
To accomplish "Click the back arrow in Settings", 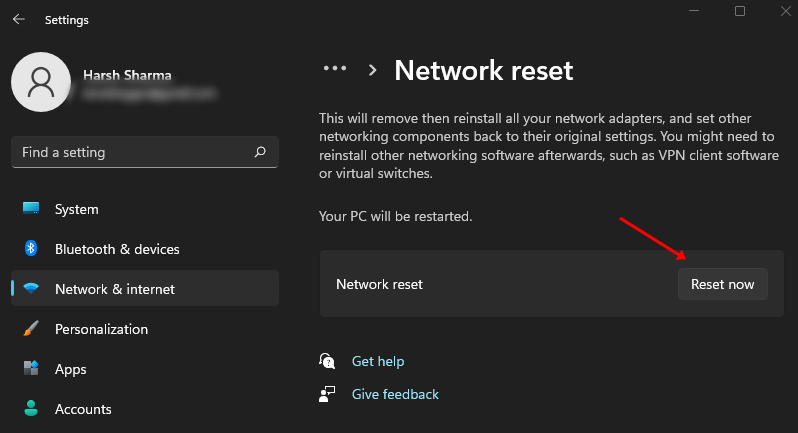I will point(18,20).
